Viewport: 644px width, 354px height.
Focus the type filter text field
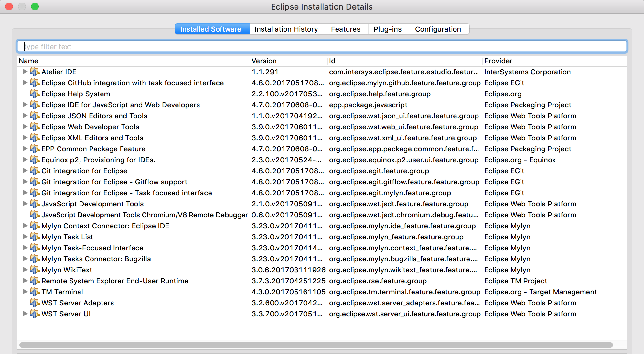pyautogui.click(x=322, y=47)
